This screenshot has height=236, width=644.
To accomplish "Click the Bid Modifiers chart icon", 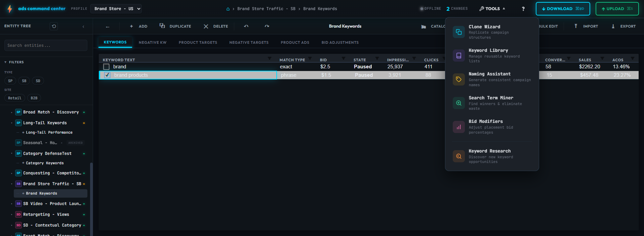I will tap(459, 127).
